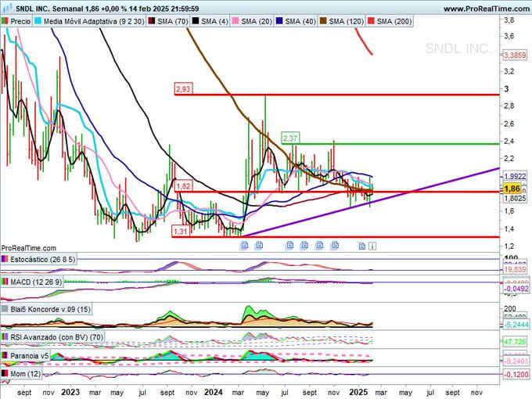Click the 1,9922 value tag on the price axis

click(515, 176)
